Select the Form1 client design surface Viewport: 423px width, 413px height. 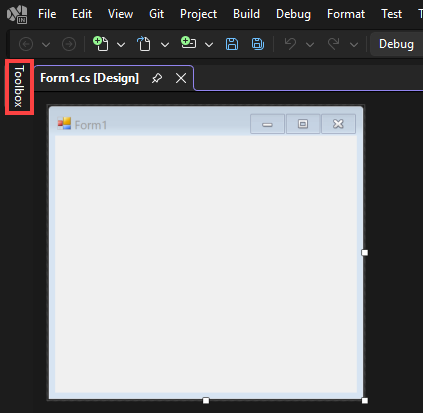click(x=206, y=264)
